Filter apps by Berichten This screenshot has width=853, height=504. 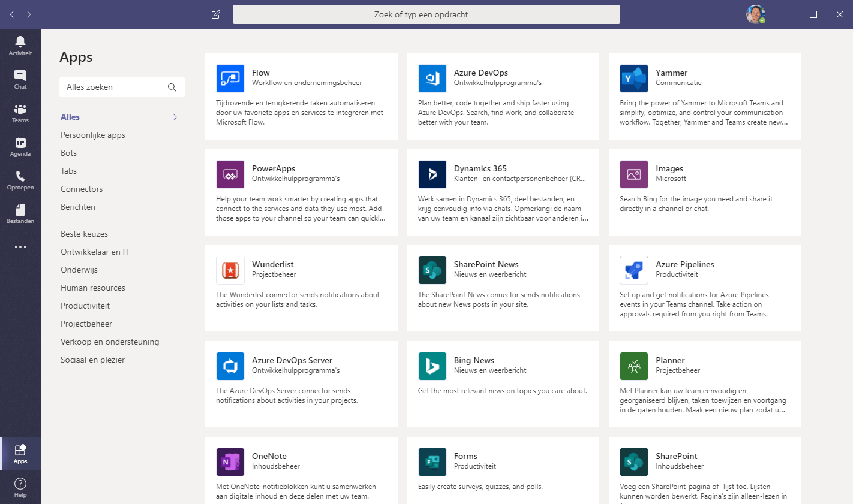pos(78,207)
